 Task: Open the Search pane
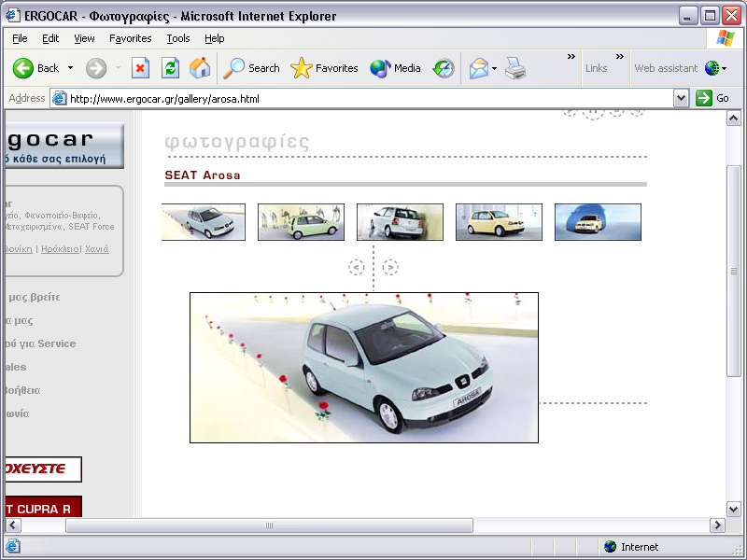[251, 68]
